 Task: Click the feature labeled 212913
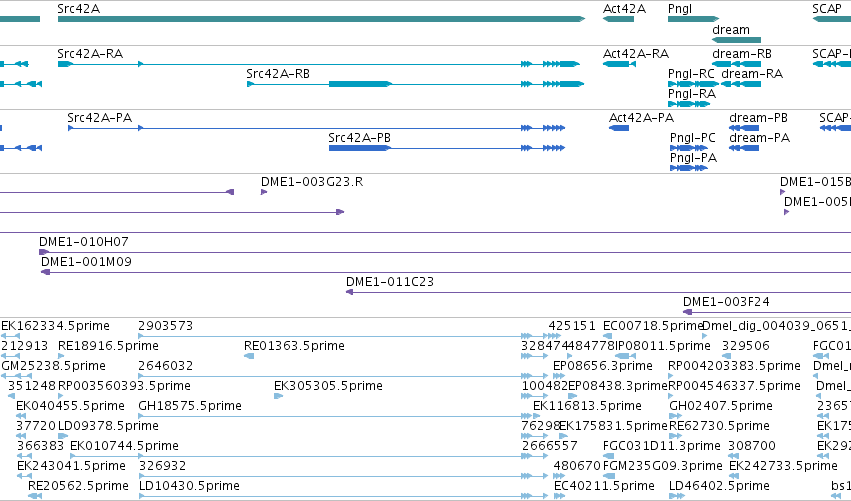(24, 346)
